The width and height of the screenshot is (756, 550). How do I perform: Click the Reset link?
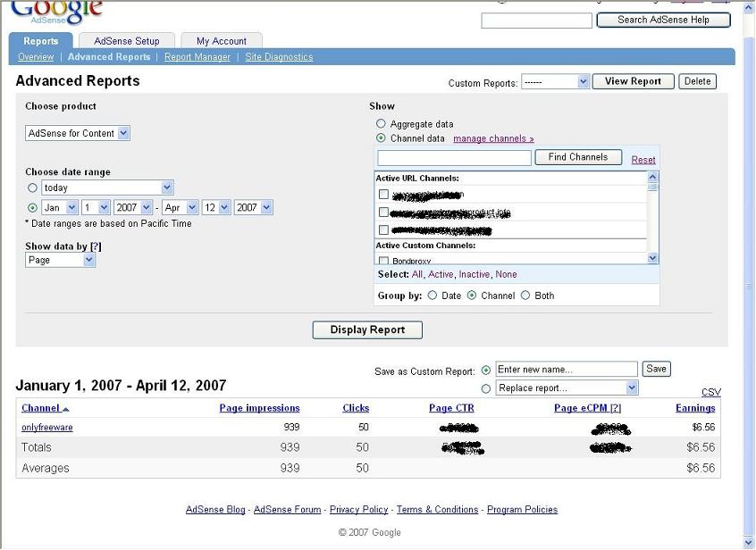point(643,160)
